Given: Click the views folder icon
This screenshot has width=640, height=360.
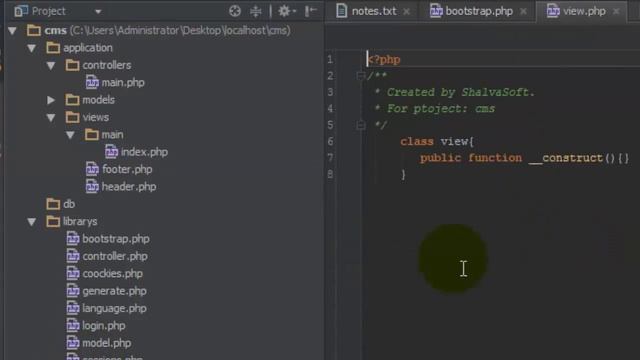Looking at the screenshot, I should click(72, 117).
